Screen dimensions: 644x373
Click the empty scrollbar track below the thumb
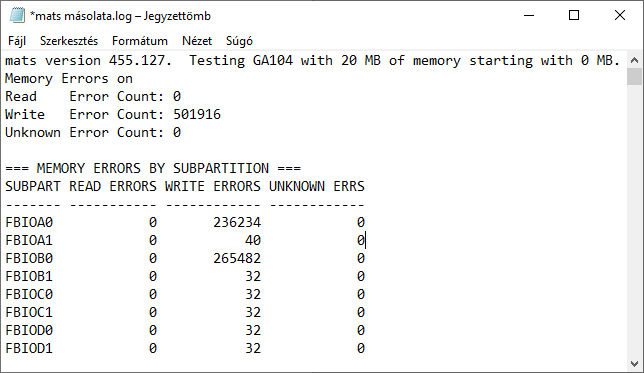pyautogui.click(x=634, y=220)
